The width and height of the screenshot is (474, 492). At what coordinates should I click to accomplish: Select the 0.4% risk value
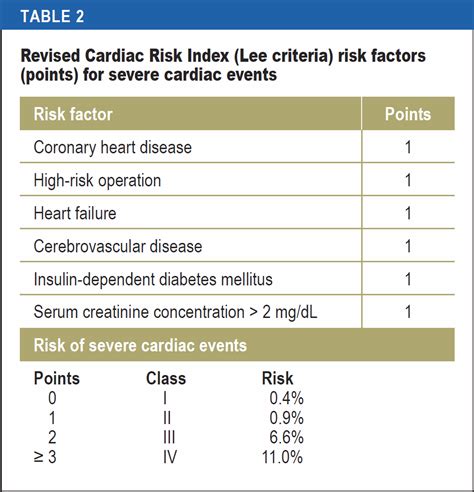pos(286,398)
